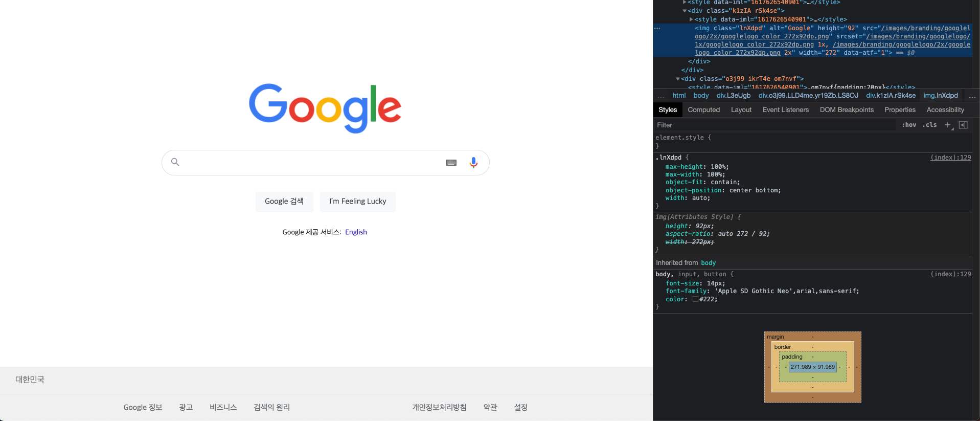The image size is (980, 421).
Task: Switch to the Computed tab
Action: point(704,110)
